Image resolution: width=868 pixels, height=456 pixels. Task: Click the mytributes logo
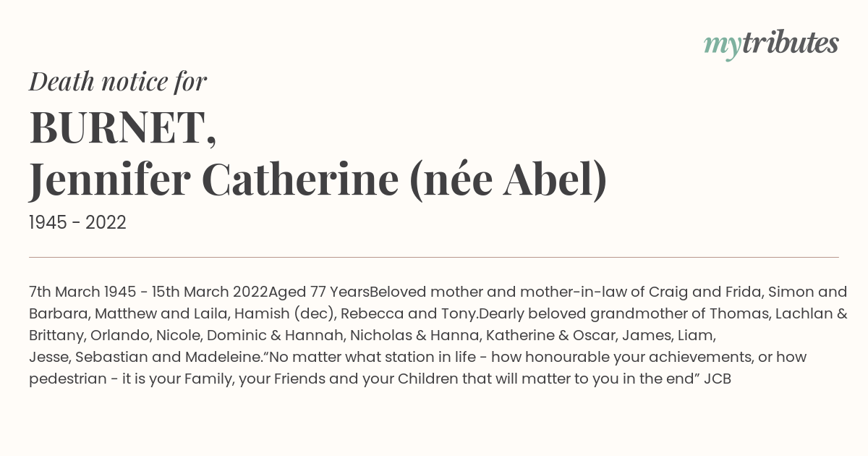(x=771, y=44)
